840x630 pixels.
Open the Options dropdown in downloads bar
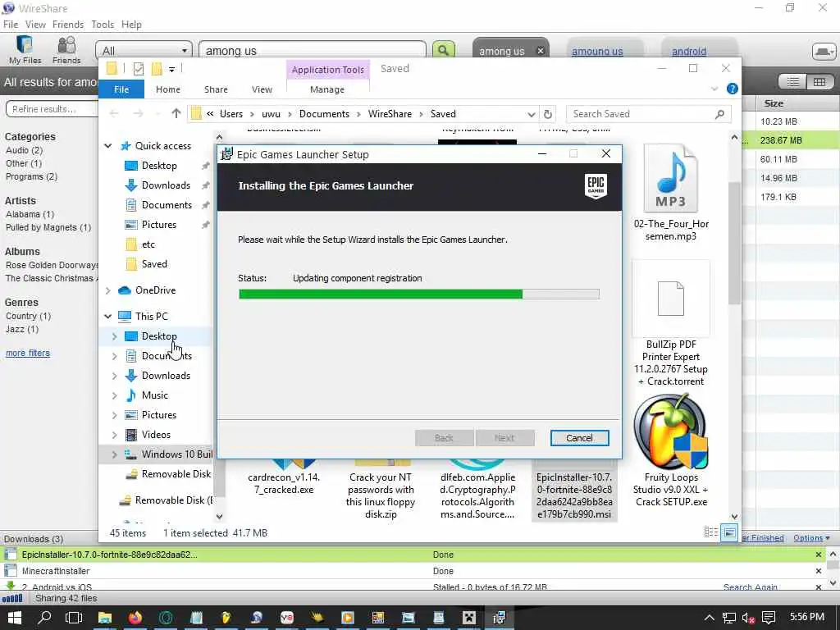point(811,538)
